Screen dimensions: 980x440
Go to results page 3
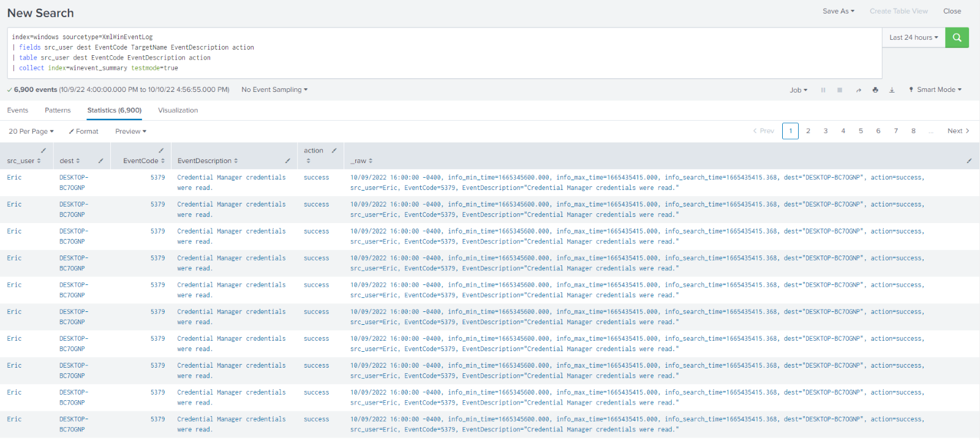pyautogui.click(x=826, y=131)
